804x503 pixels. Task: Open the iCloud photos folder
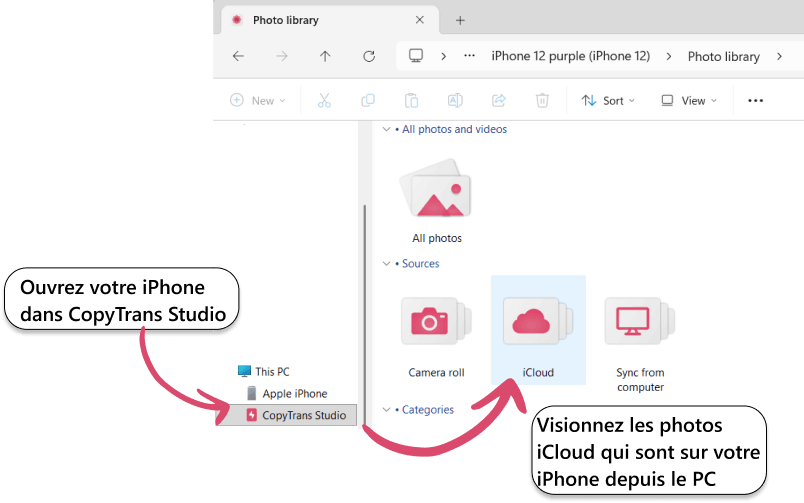coord(538,330)
